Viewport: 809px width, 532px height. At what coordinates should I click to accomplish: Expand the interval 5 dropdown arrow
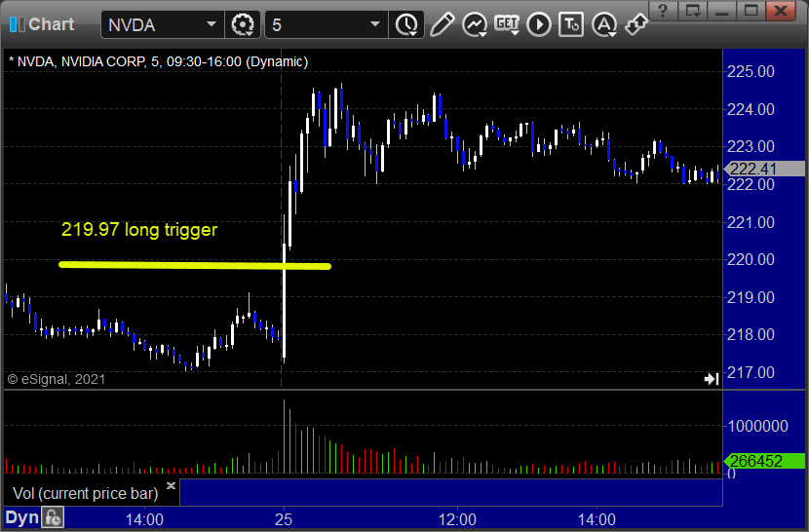[375, 24]
